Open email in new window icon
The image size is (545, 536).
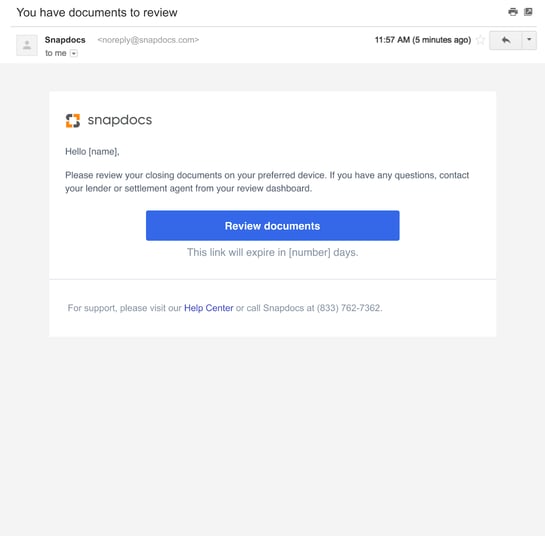pos(528,12)
